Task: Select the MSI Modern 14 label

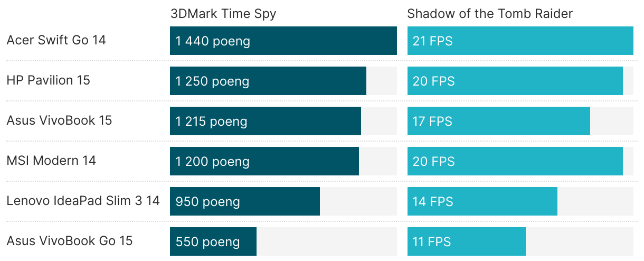Action: [51, 161]
